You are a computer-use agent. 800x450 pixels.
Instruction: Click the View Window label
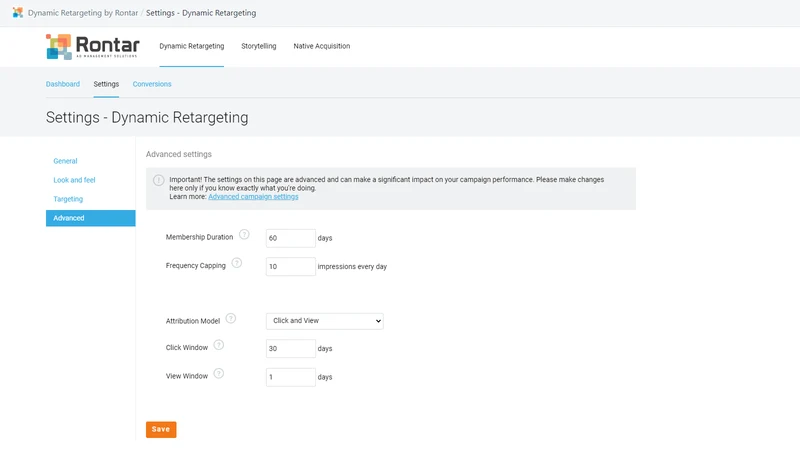(x=187, y=376)
